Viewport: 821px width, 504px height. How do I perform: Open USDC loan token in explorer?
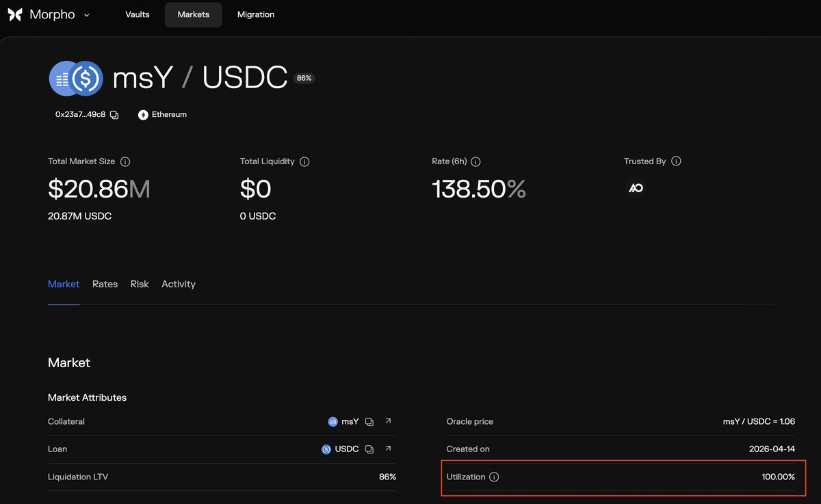[388, 449]
